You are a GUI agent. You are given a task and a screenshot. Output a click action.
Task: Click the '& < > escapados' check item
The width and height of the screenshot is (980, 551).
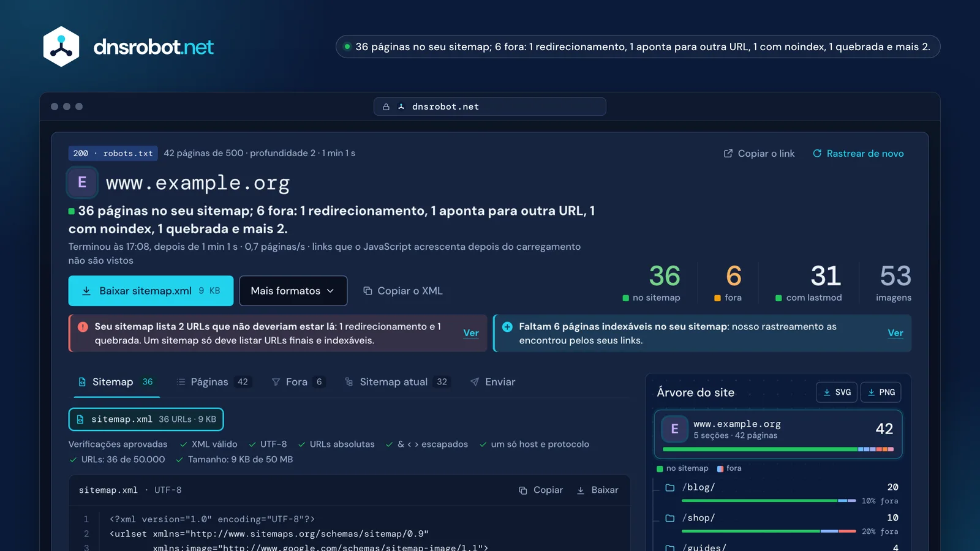[x=427, y=444]
